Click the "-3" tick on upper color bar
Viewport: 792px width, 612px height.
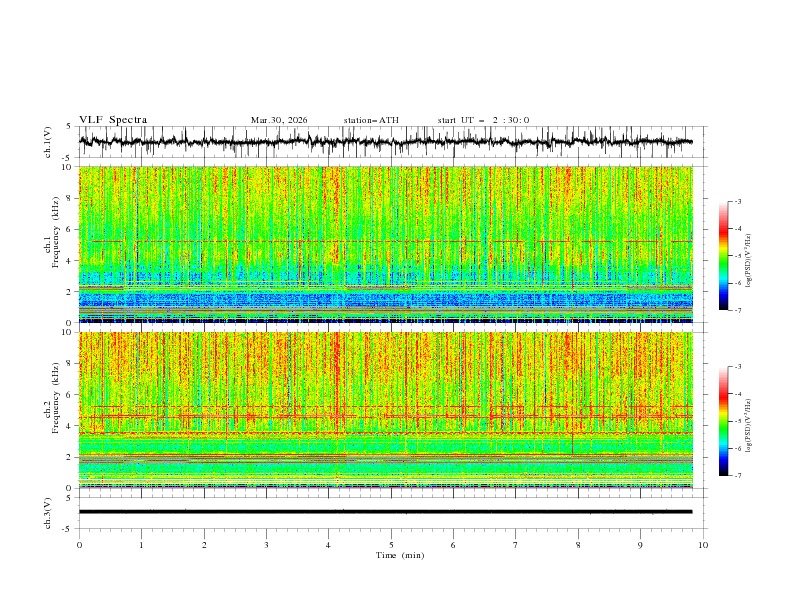tap(738, 201)
